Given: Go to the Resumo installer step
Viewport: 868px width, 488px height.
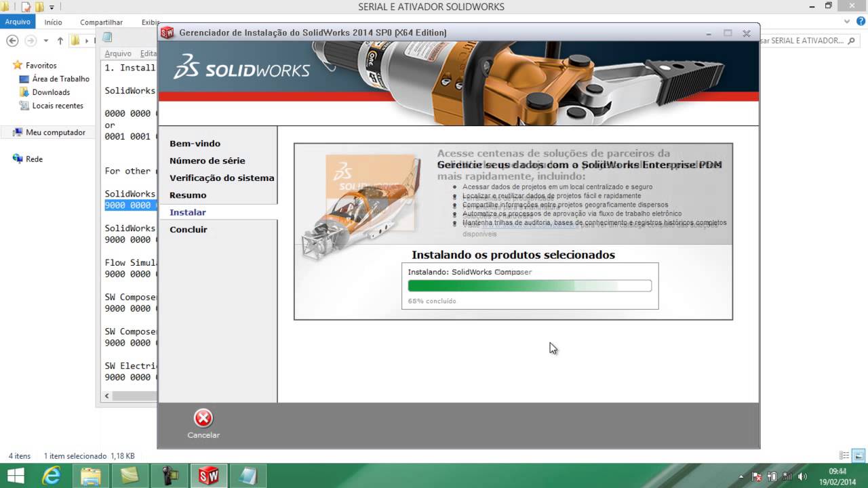Looking at the screenshot, I should tap(188, 195).
